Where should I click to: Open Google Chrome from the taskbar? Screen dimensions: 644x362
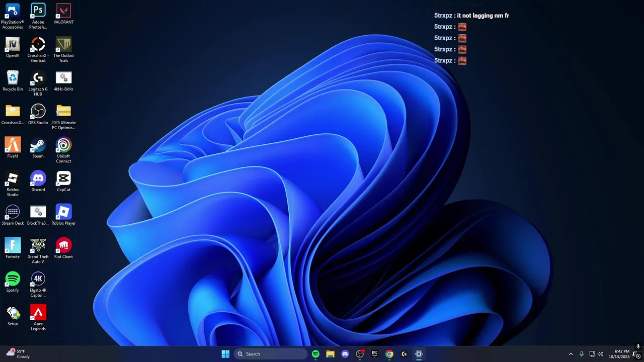pyautogui.click(x=389, y=354)
